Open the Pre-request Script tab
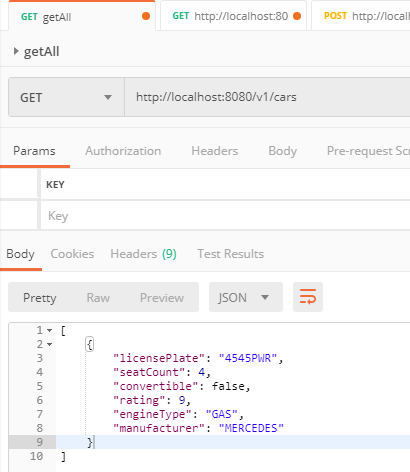The height and width of the screenshot is (472, 410). click(368, 151)
